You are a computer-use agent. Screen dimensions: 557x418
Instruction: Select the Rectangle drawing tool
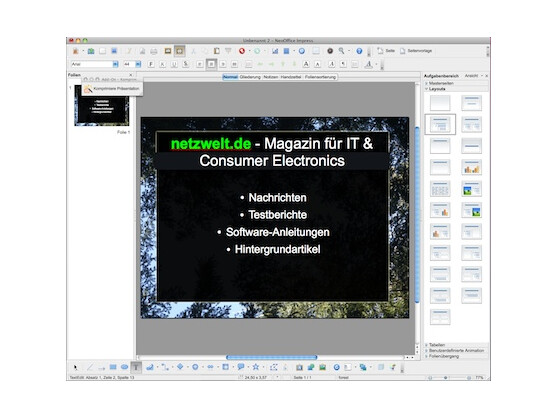tap(113, 367)
